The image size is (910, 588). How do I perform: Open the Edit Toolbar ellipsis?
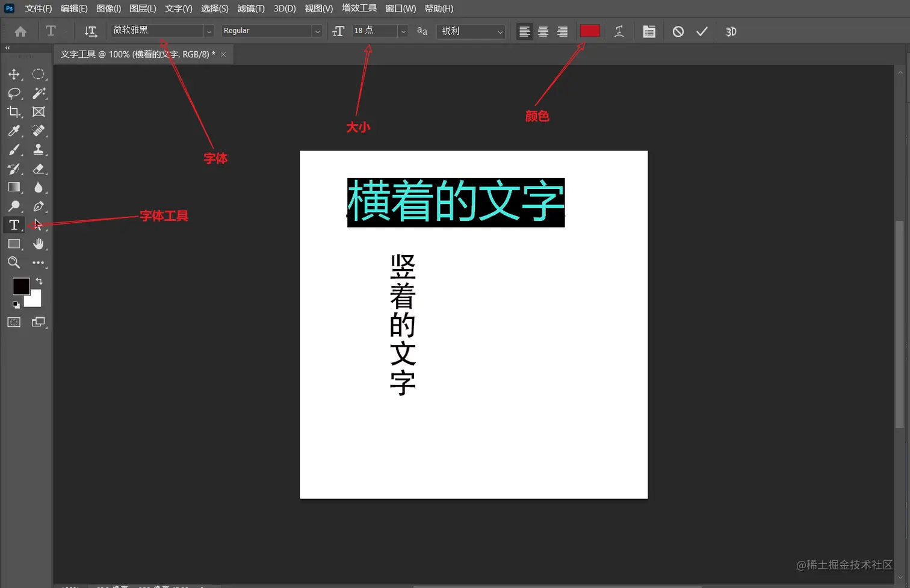click(x=39, y=262)
